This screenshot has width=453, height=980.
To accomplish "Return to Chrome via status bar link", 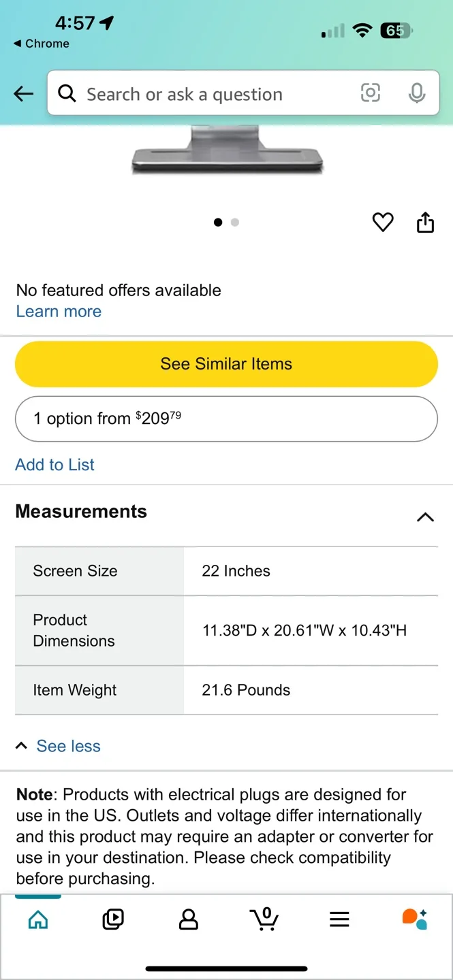I will 41,44.
